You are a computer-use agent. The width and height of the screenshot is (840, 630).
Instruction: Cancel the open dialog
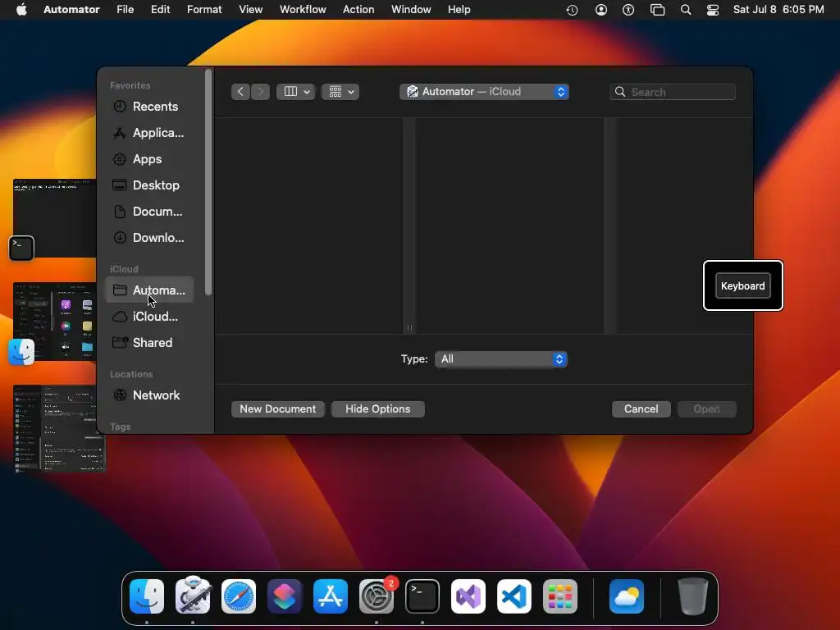coord(641,409)
